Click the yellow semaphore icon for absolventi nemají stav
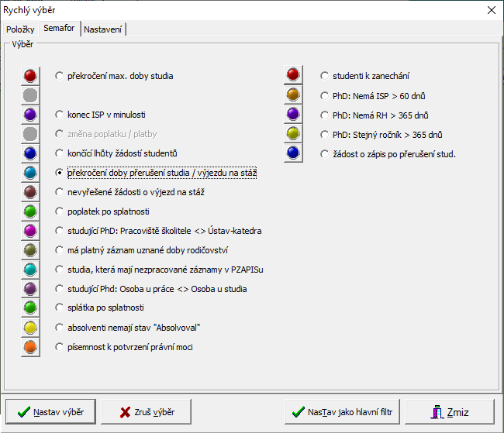The height and width of the screenshot is (433, 504). [x=30, y=328]
